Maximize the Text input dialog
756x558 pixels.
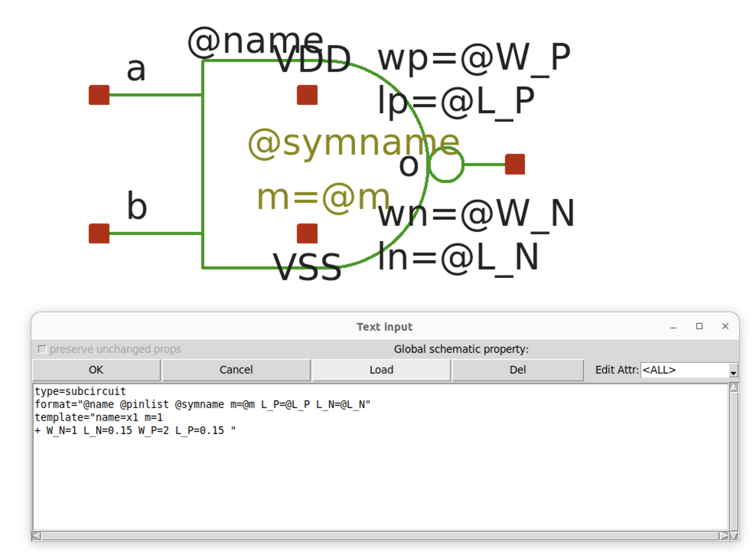click(699, 326)
